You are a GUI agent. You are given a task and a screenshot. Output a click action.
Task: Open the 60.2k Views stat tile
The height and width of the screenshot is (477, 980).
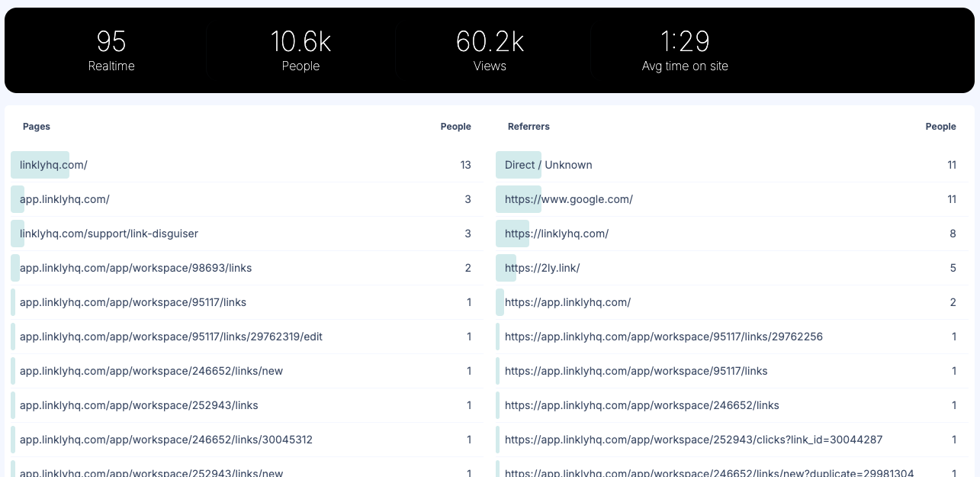coord(490,50)
